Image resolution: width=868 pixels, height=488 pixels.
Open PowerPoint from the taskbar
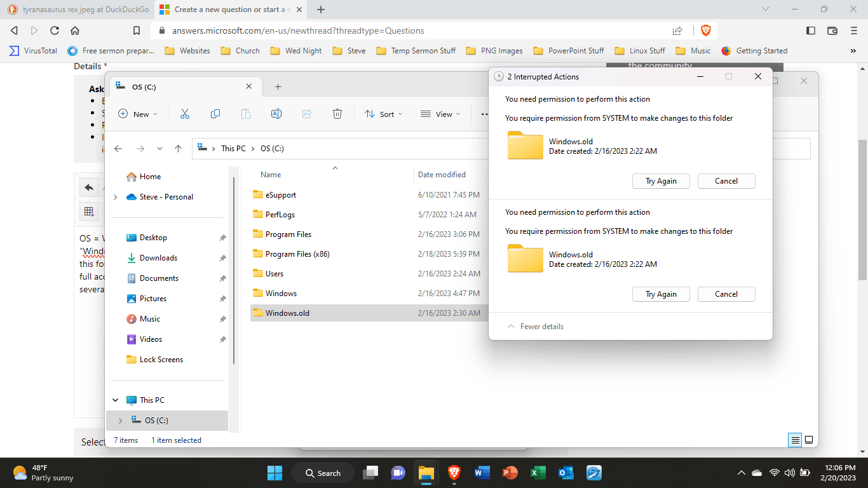pos(510,473)
